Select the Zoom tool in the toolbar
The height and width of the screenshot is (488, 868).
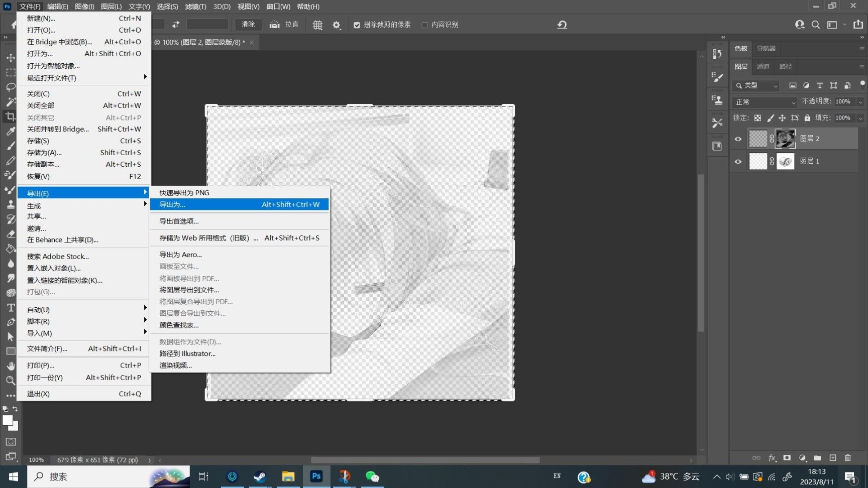[x=11, y=381]
